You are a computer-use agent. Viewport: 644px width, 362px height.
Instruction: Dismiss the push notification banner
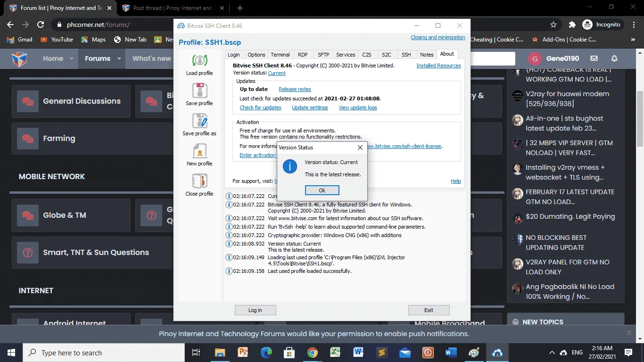(x=628, y=333)
